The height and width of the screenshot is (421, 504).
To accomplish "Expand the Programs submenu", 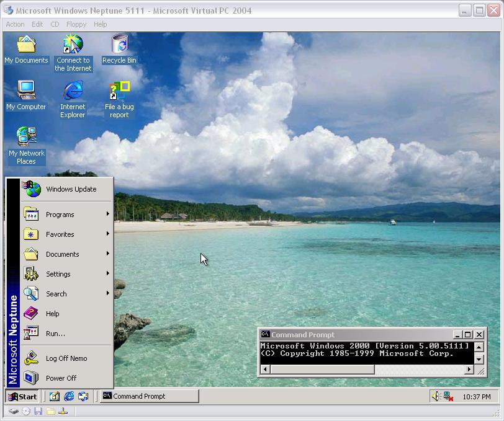I will pyautogui.click(x=66, y=214).
